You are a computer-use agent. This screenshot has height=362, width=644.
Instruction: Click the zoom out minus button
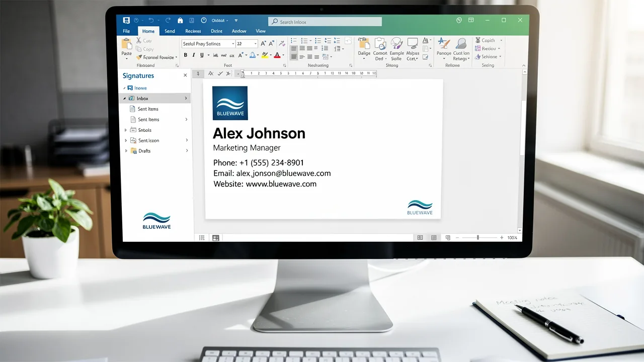457,237
